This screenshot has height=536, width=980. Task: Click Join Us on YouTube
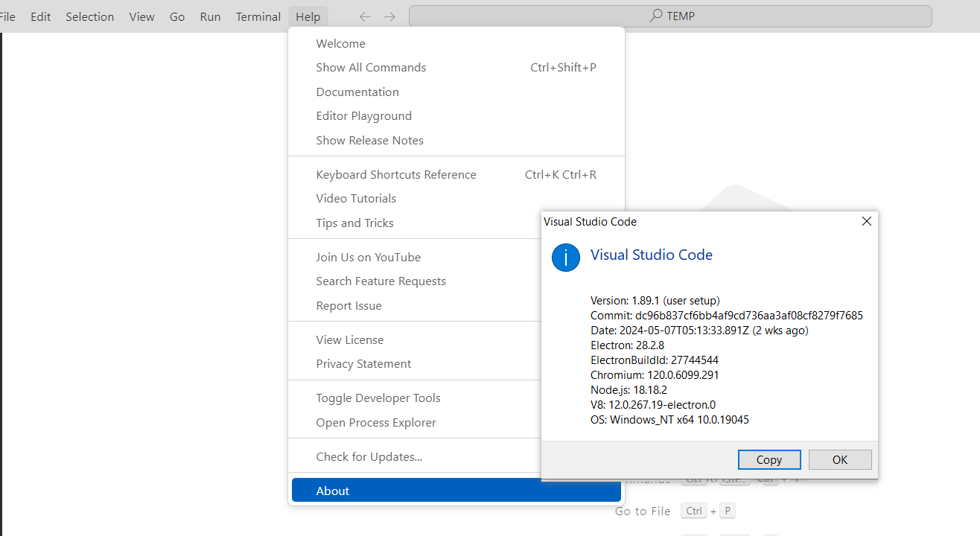368,257
